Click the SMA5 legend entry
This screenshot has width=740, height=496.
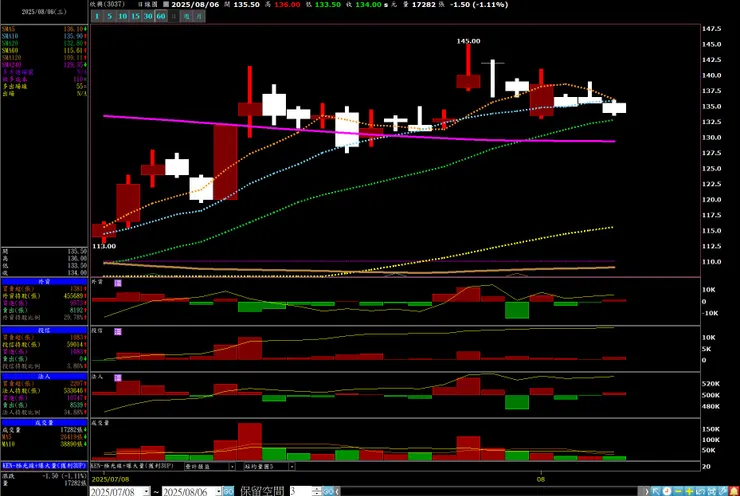coord(44,29)
